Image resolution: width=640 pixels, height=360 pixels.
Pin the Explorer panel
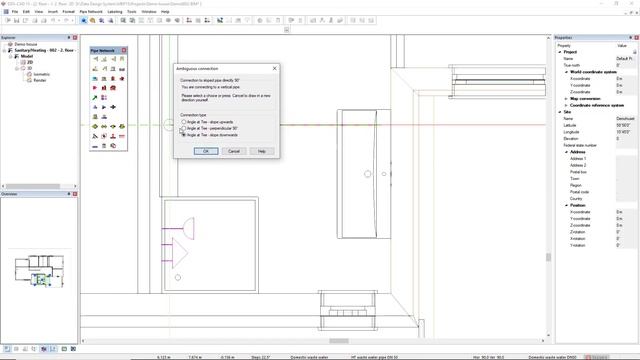[x=69, y=38]
